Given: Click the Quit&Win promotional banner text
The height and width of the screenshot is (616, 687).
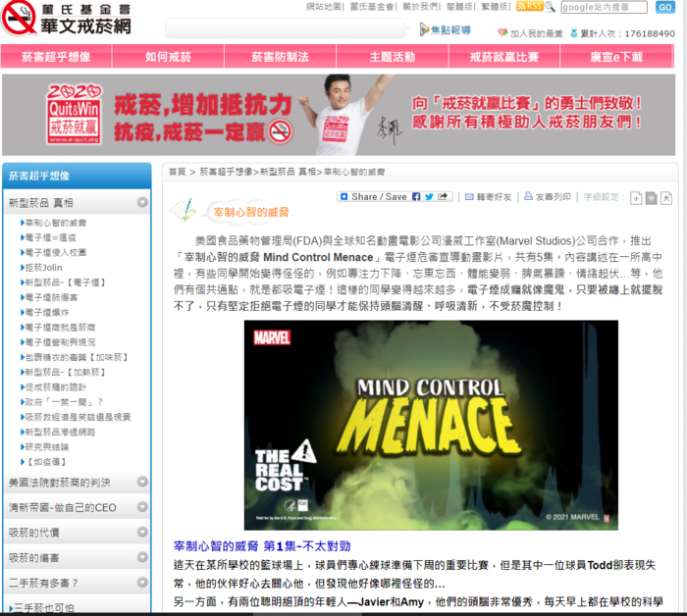Looking at the screenshot, I should click(203, 118).
